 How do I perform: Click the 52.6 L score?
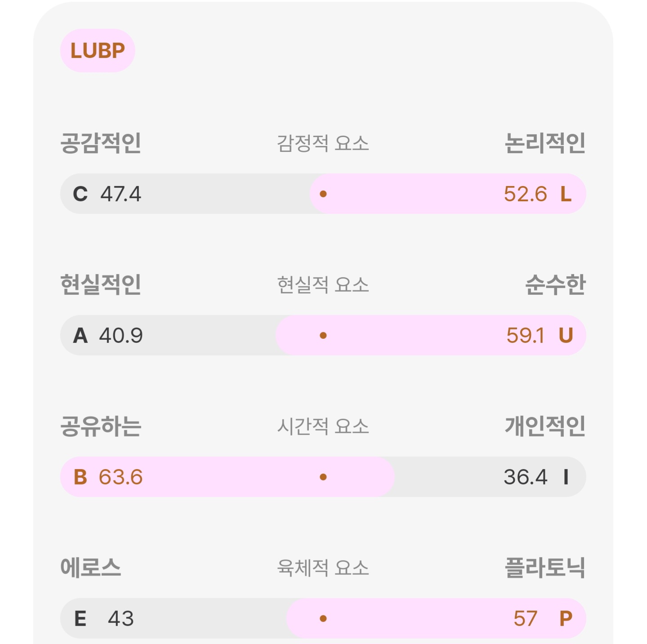point(537,194)
